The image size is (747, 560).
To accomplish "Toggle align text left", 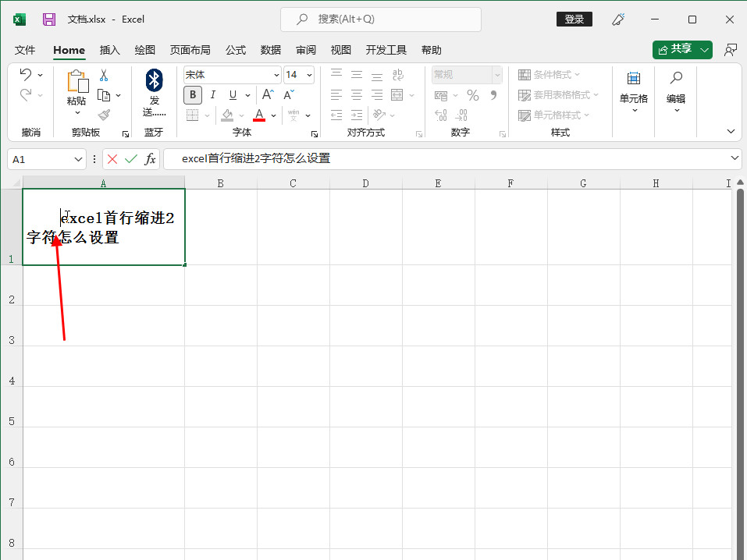I will (336, 94).
